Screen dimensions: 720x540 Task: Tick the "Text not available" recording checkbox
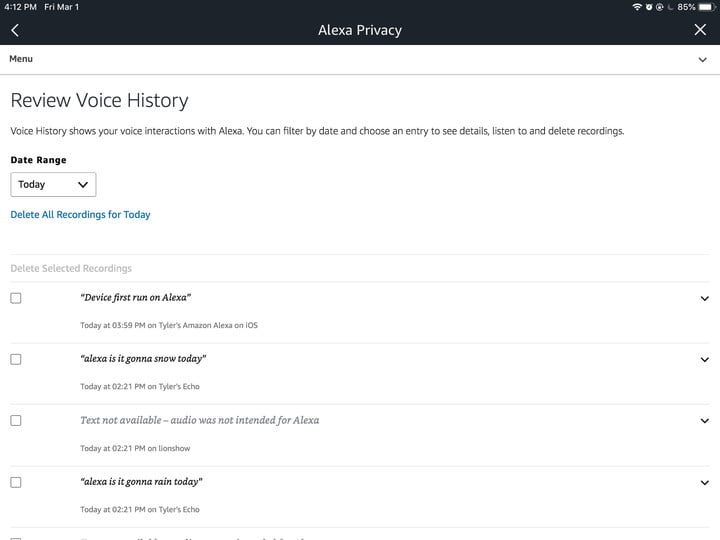click(16, 421)
